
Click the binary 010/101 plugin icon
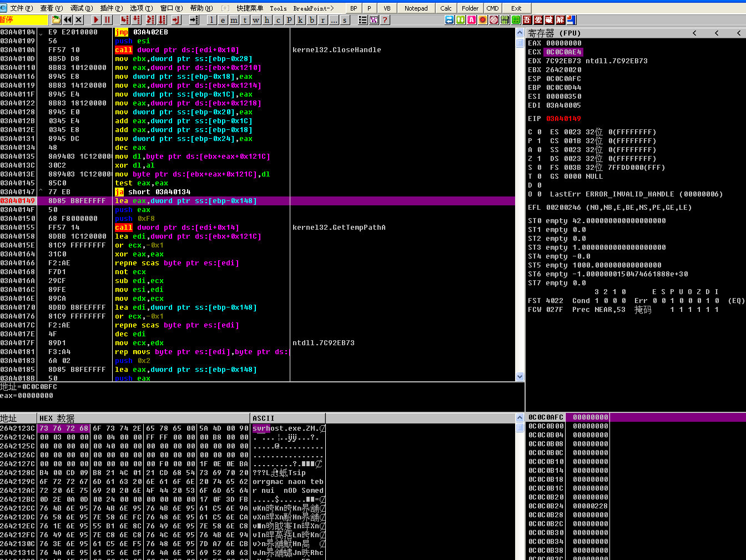pyautogui.click(x=505, y=20)
